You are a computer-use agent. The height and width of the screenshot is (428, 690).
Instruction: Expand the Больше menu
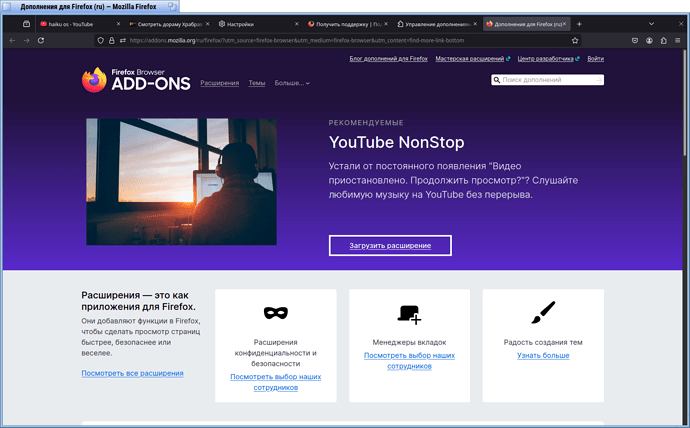292,83
